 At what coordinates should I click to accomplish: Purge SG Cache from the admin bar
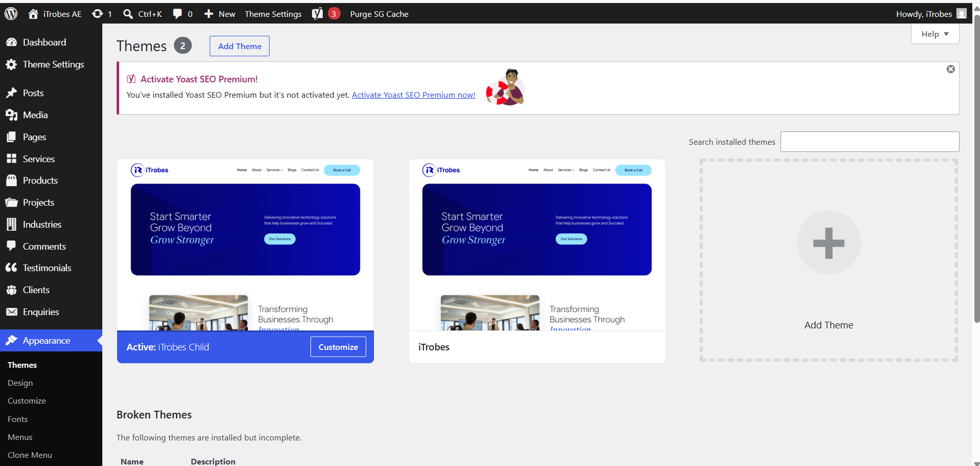coord(379,14)
